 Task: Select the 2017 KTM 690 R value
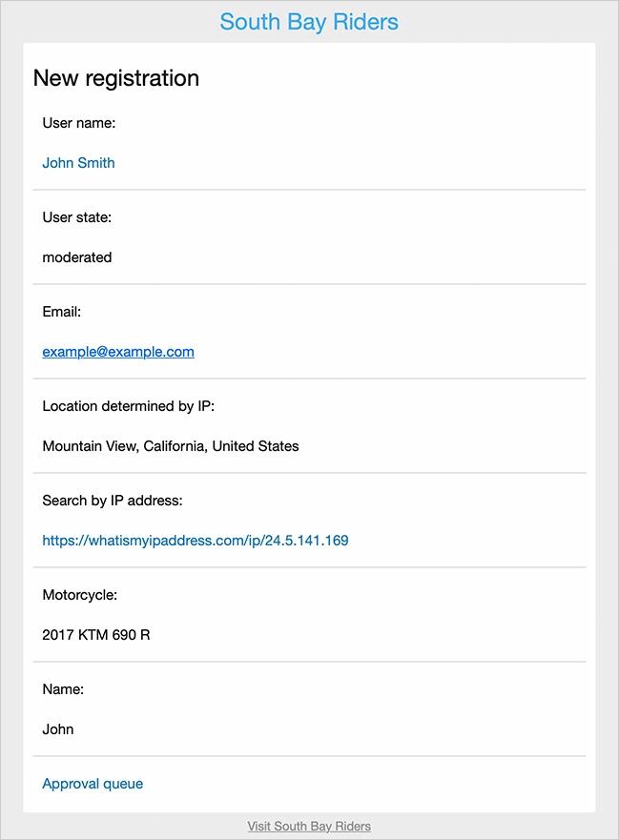coord(96,635)
